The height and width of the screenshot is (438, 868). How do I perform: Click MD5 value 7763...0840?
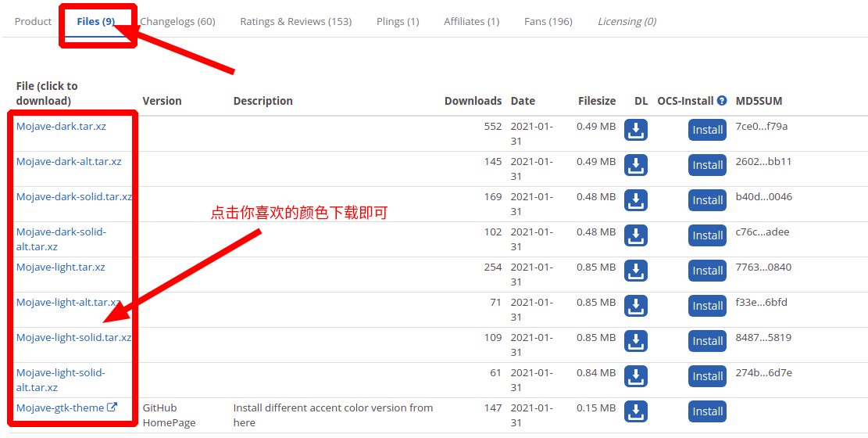pos(763,267)
